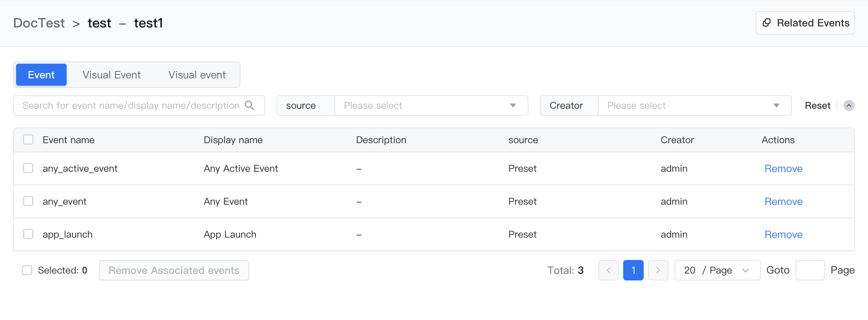Switch to the Event tab
Image resolution: width=868 pixels, height=320 pixels.
(x=41, y=75)
